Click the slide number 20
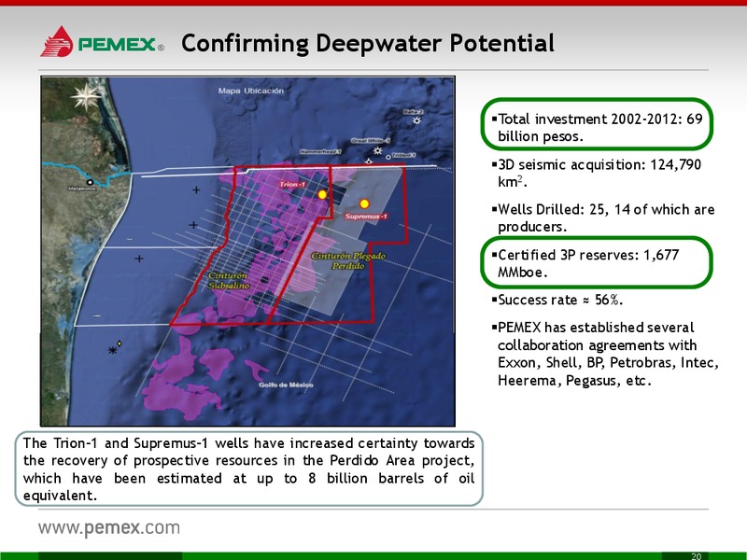This screenshot has width=747, height=560. (x=696, y=555)
